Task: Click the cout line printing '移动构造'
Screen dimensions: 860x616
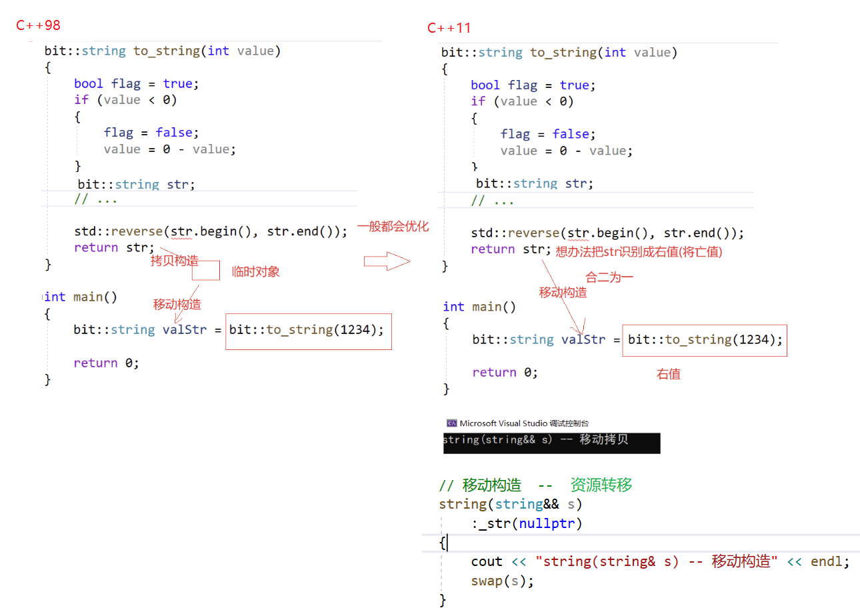Action: 660,561
